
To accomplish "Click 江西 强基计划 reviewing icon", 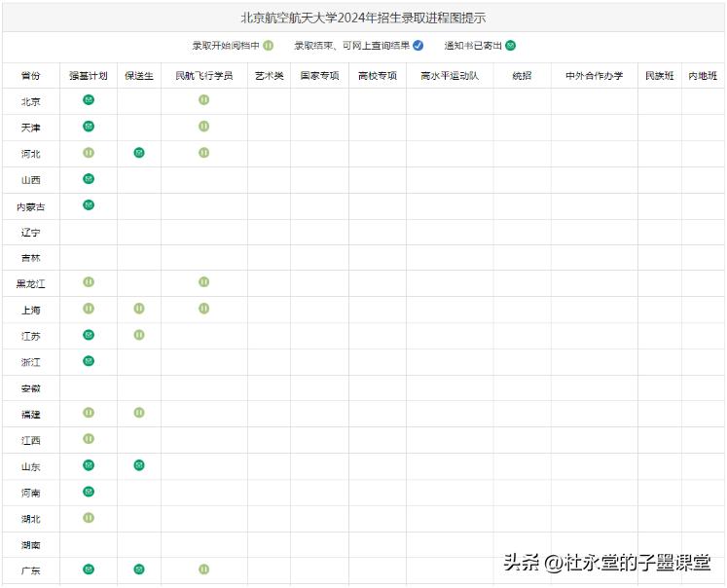I will [89, 439].
